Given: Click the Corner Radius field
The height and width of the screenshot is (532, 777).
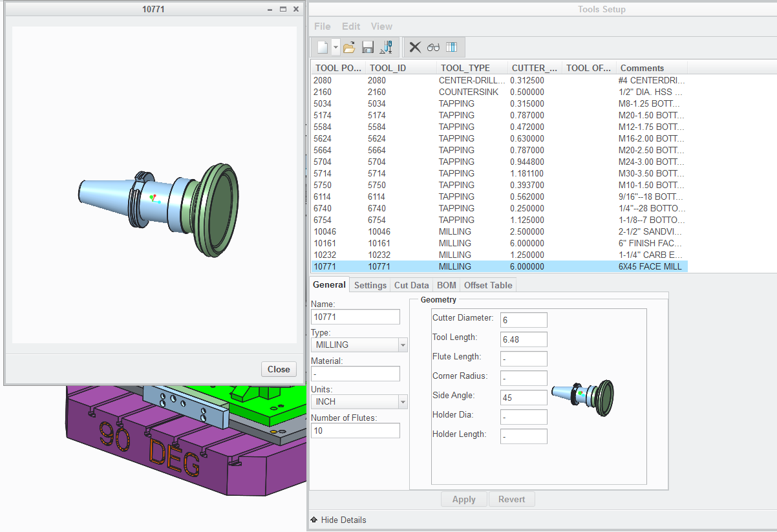Looking at the screenshot, I should click(524, 378).
